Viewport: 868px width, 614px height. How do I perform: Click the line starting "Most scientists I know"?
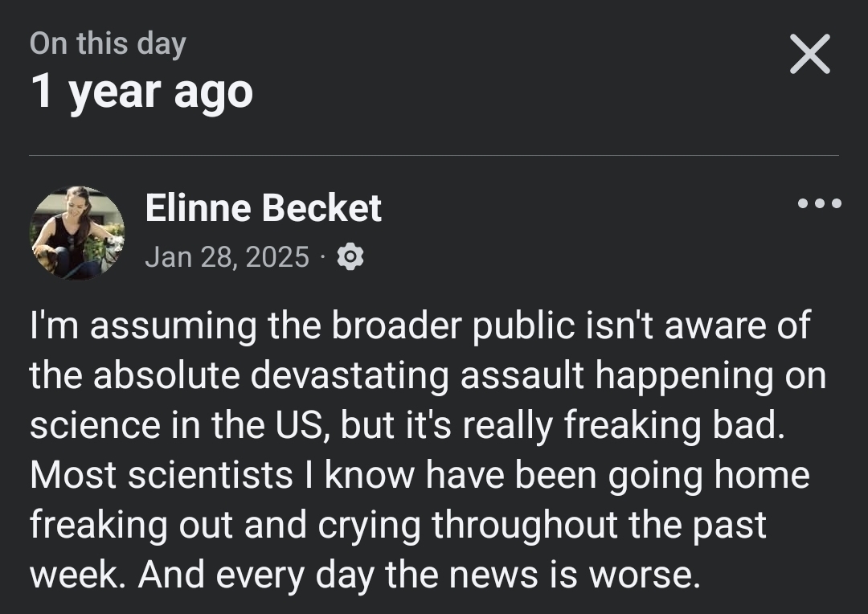click(x=420, y=475)
